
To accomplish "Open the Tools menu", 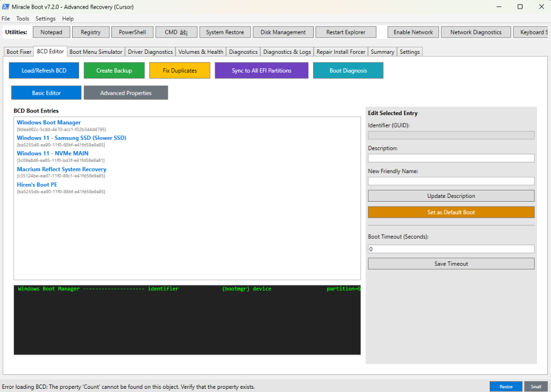I will 22,18.
